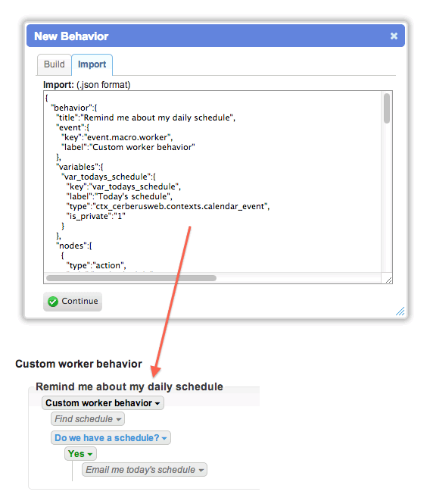The image size is (430, 504).
Task: Expand the Yes outcome dropdown
Action: coord(80,454)
